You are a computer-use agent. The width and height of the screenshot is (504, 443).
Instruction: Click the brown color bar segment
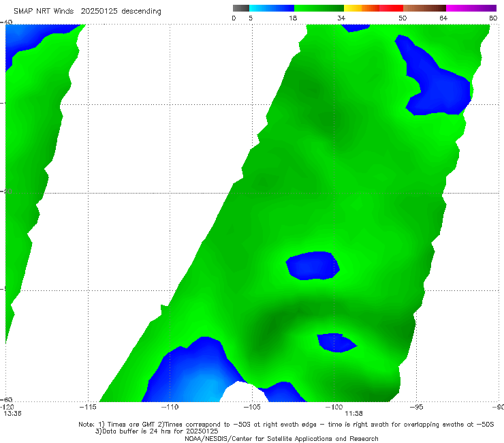[424, 8]
